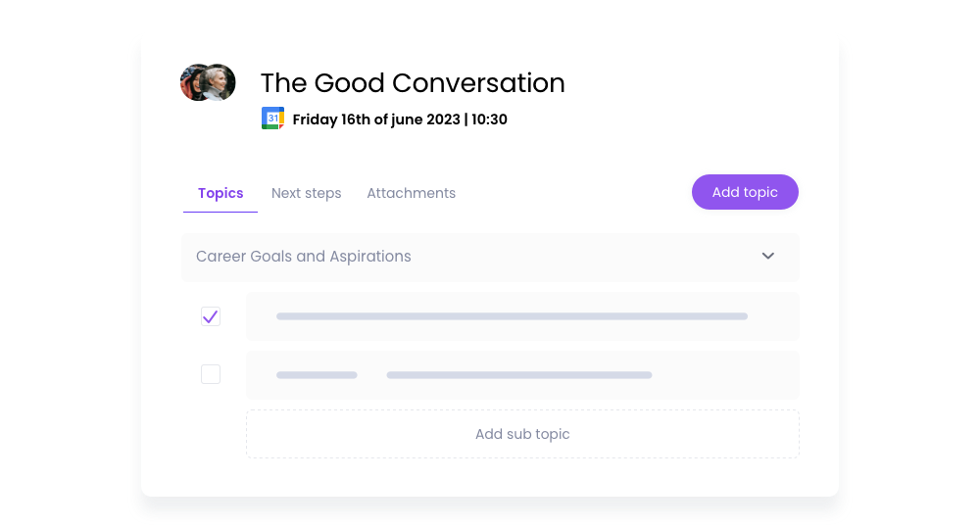
Task: Open the second sub topic row
Action: click(x=522, y=375)
